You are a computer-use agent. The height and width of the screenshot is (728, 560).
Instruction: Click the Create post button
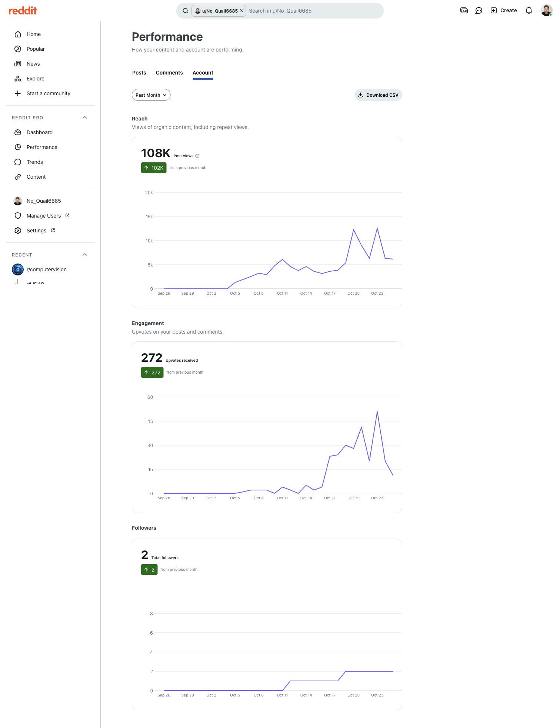(504, 10)
